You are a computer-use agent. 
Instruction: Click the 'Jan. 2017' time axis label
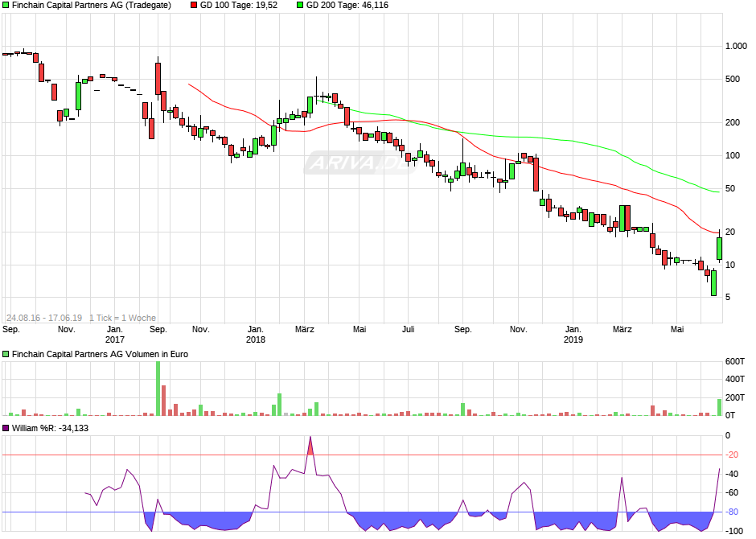point(115,335)
